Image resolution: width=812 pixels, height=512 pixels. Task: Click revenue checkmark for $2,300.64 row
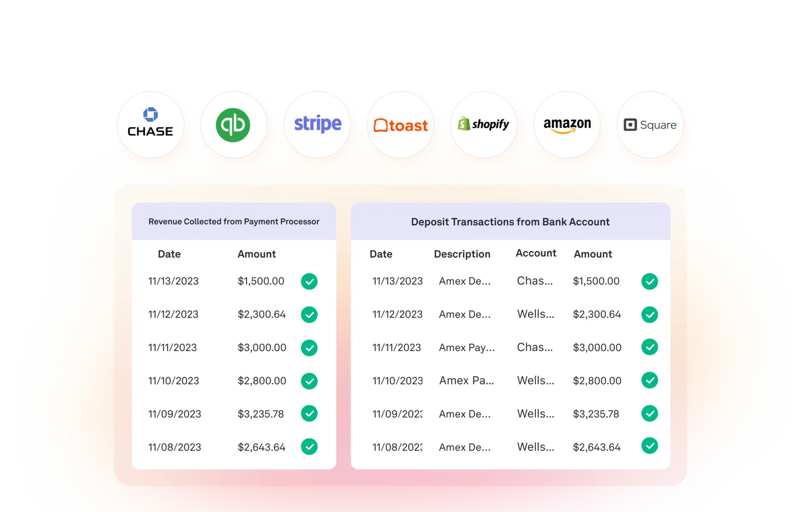[x=309, y=315]
